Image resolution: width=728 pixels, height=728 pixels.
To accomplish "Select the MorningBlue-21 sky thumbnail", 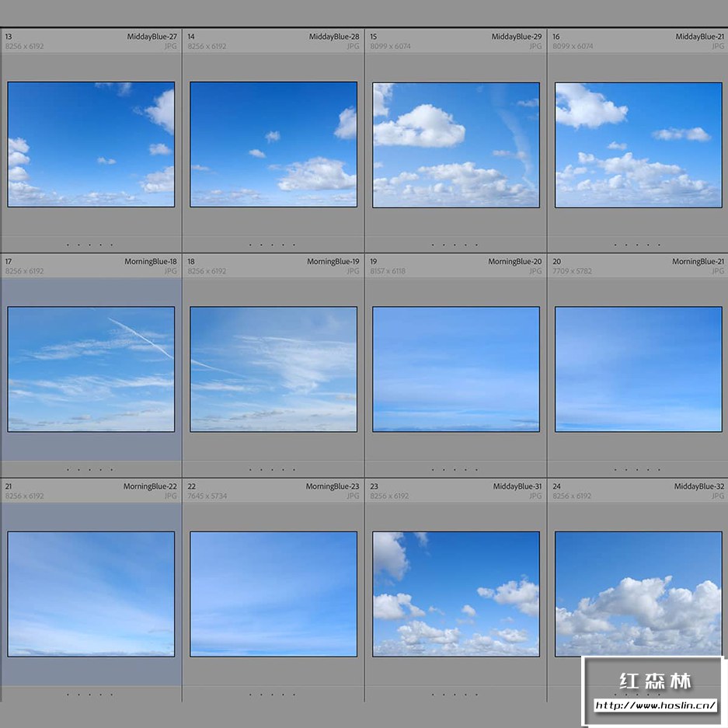I will [x=639, y=369].
